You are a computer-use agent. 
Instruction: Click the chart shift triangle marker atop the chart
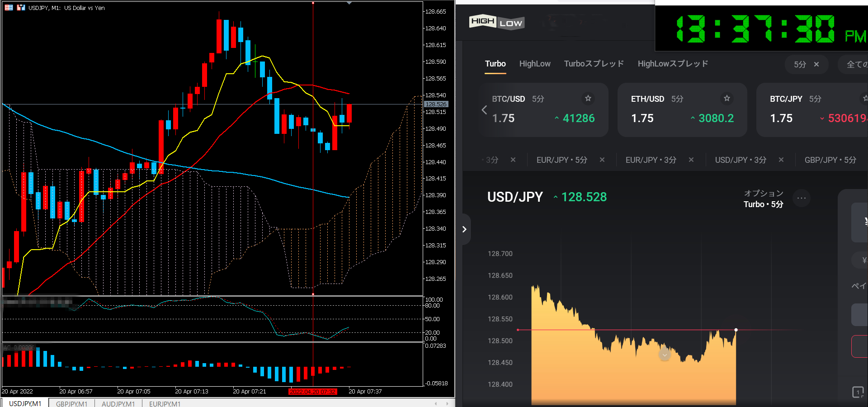[x=349, y=3]
